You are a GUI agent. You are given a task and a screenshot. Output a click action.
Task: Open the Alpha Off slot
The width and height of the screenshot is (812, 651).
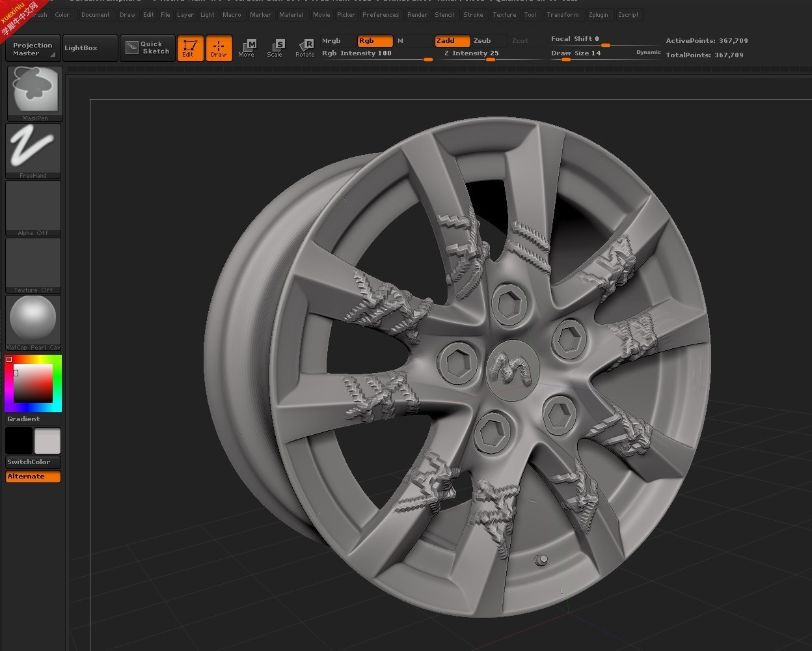[x=33, y=208]
